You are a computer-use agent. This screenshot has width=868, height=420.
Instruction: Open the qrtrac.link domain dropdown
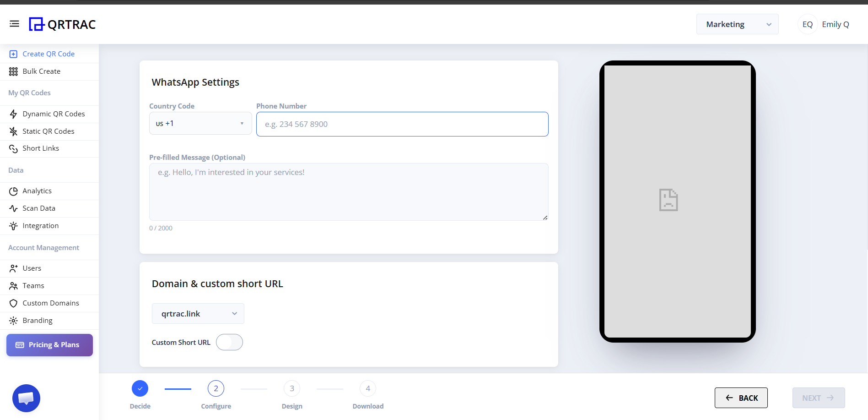coord(198,314)
